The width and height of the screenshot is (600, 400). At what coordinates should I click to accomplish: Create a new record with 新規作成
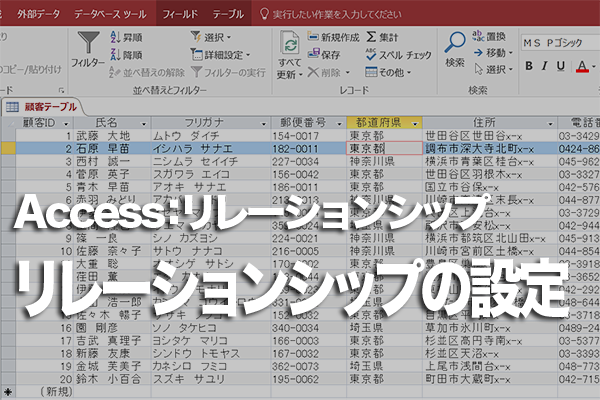point(333,37)
